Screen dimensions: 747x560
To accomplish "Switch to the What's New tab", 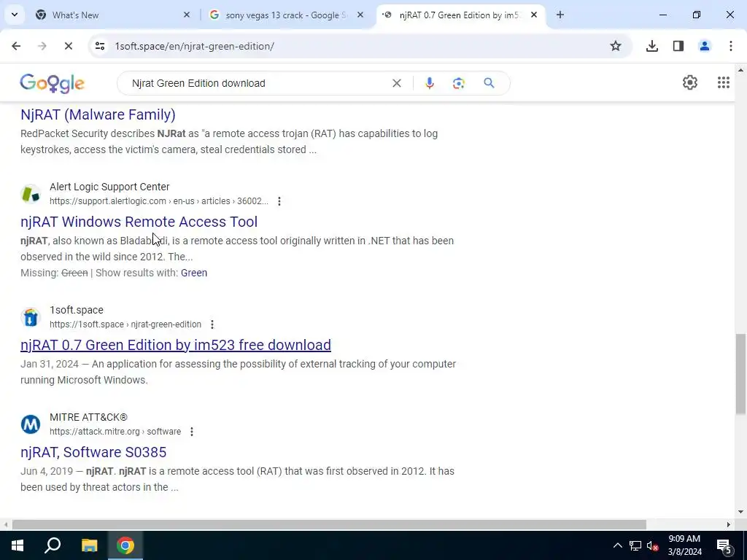I will point(113,15).
